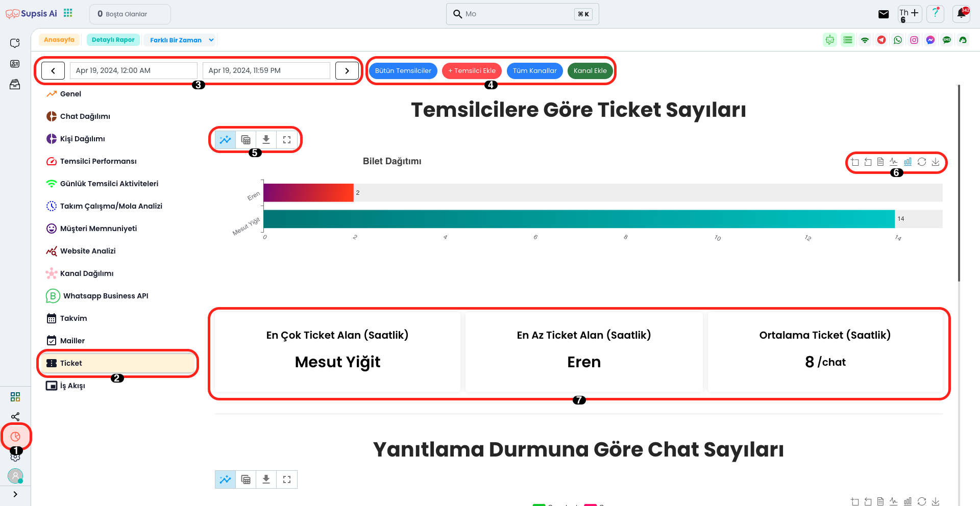Switch to the Anasayfa tab

(x=59, y=40)
